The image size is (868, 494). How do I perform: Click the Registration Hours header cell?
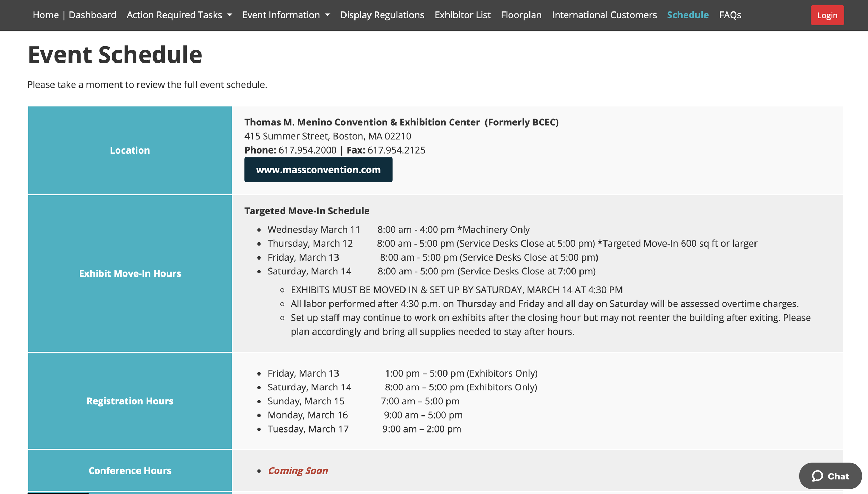130,401
